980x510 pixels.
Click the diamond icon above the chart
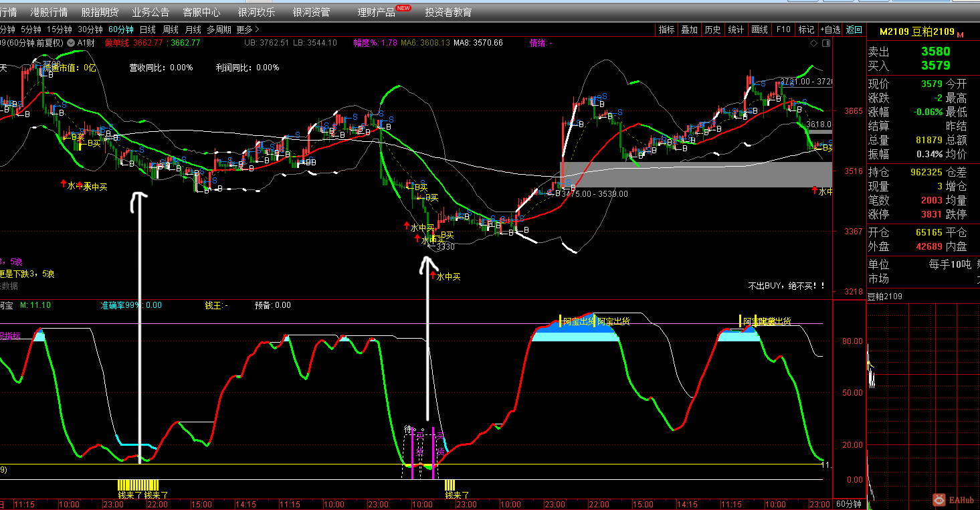pos(814,43)
